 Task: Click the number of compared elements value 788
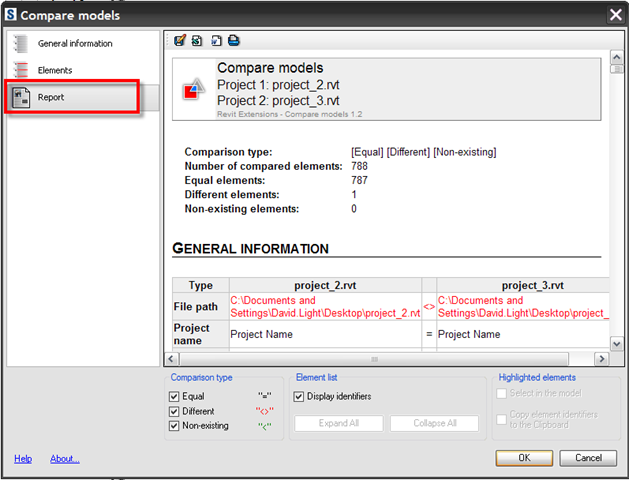(359, 166)
